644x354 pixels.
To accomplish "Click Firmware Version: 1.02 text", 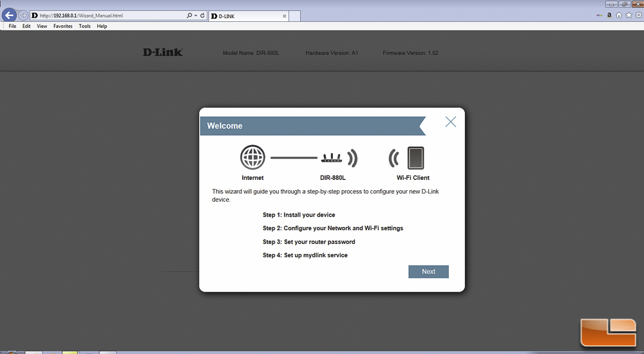I will 410,53.
